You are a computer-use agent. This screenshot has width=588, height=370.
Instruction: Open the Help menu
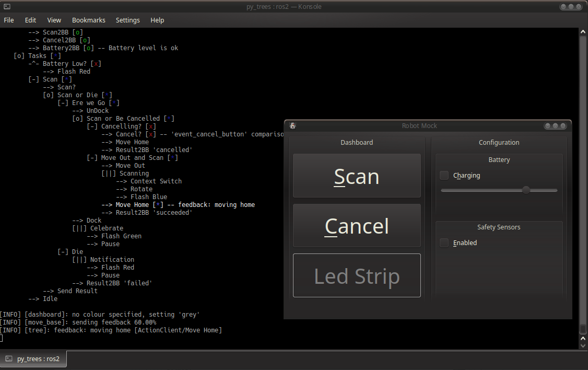tap(157, 20)
